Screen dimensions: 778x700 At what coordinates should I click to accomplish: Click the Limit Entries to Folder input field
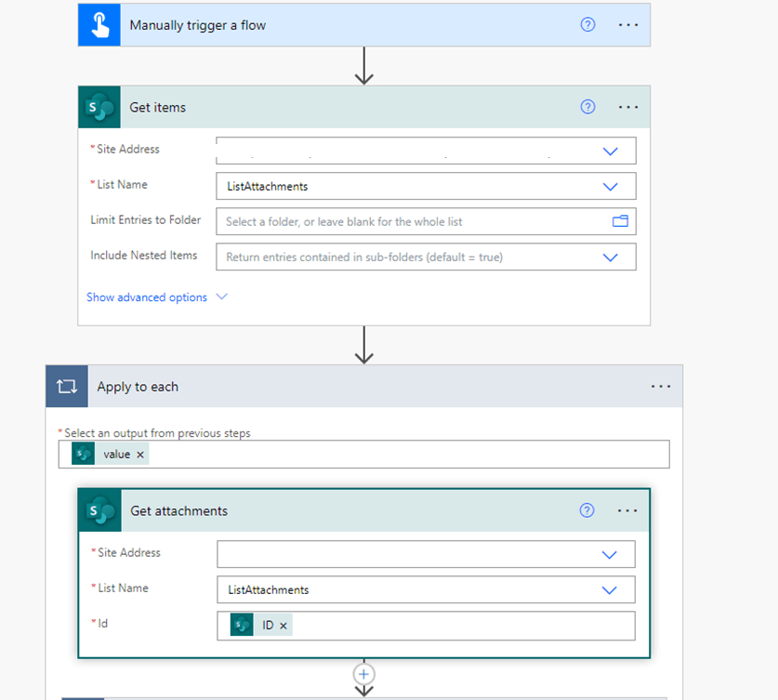click(x=426, y=221)
